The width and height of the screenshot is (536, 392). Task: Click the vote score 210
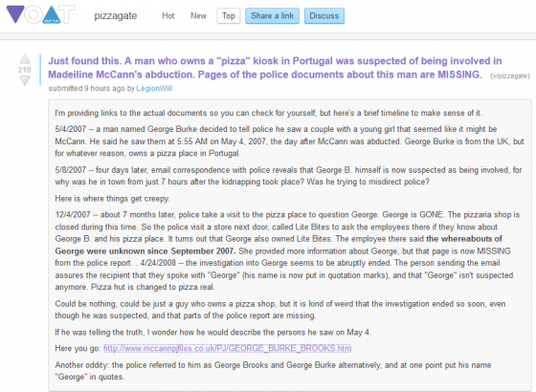point(24,70)
